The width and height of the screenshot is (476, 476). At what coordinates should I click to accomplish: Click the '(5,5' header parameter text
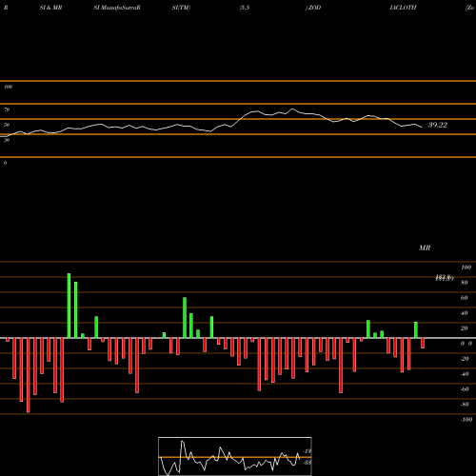[x=245, y=8]
